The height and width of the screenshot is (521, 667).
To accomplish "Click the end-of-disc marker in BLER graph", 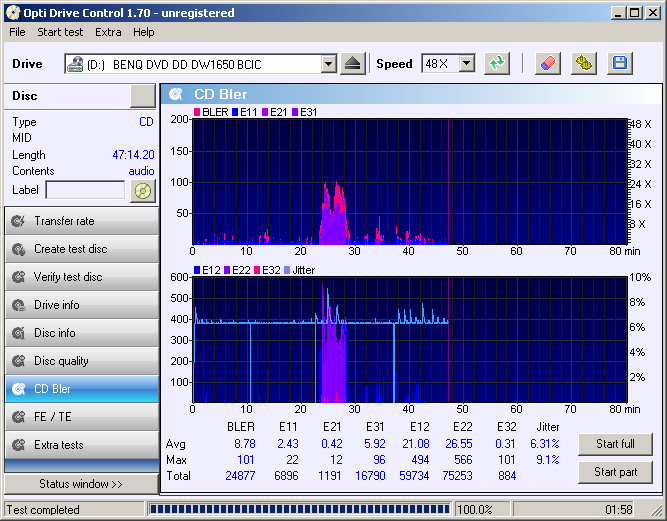I will click(448, 182).
